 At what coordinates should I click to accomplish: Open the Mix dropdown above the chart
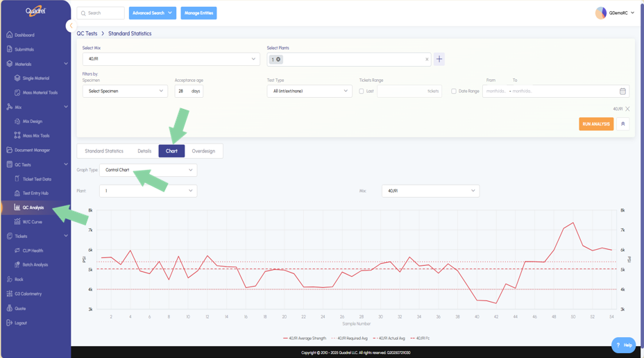pos(430,191)
